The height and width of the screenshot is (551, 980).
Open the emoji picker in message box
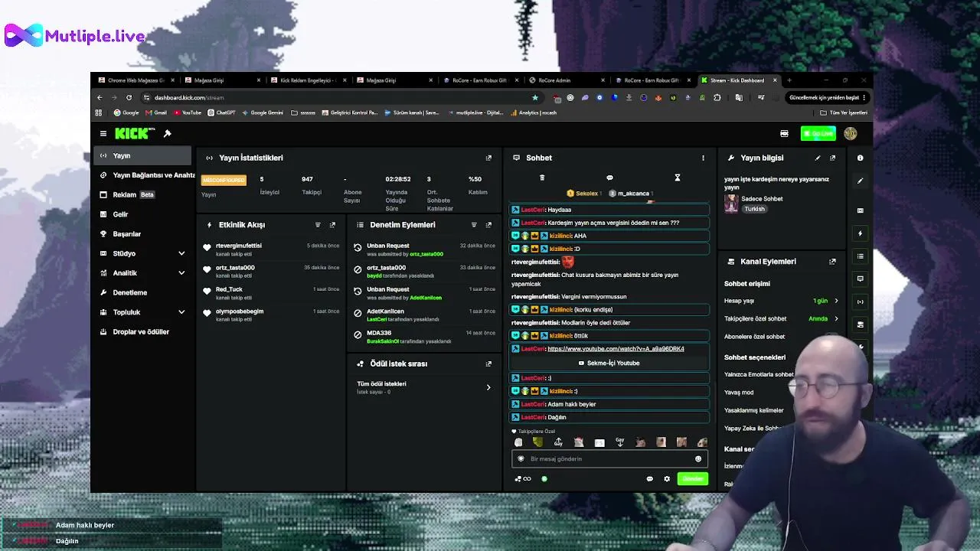[698, 459]
